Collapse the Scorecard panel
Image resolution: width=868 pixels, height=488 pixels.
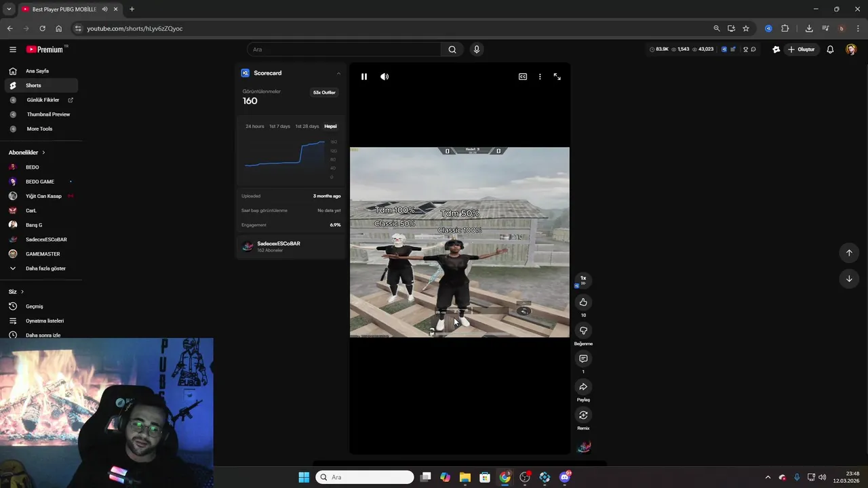pyautogui.click(x=338, y=73)
